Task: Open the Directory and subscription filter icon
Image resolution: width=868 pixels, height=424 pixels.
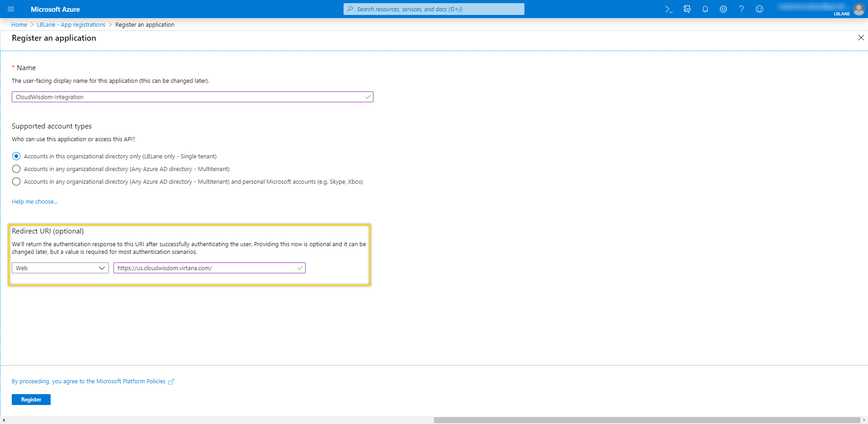Action: coord(687,9)
